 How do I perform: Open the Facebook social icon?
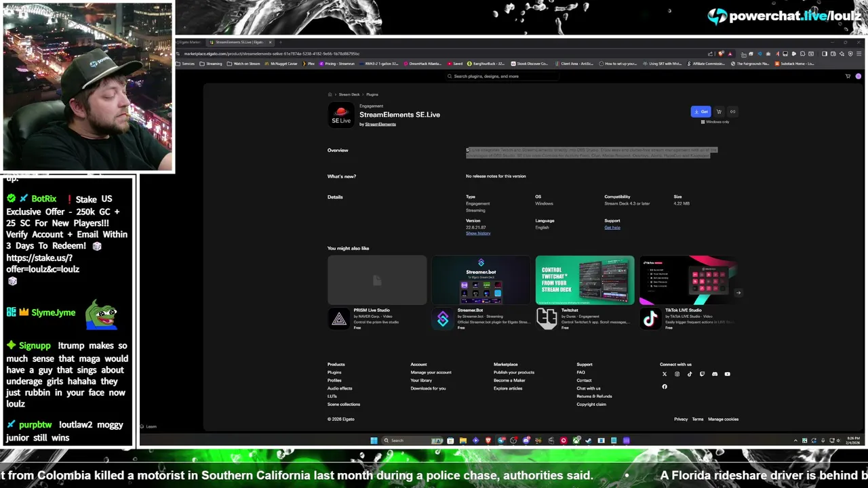click(665, 387)
